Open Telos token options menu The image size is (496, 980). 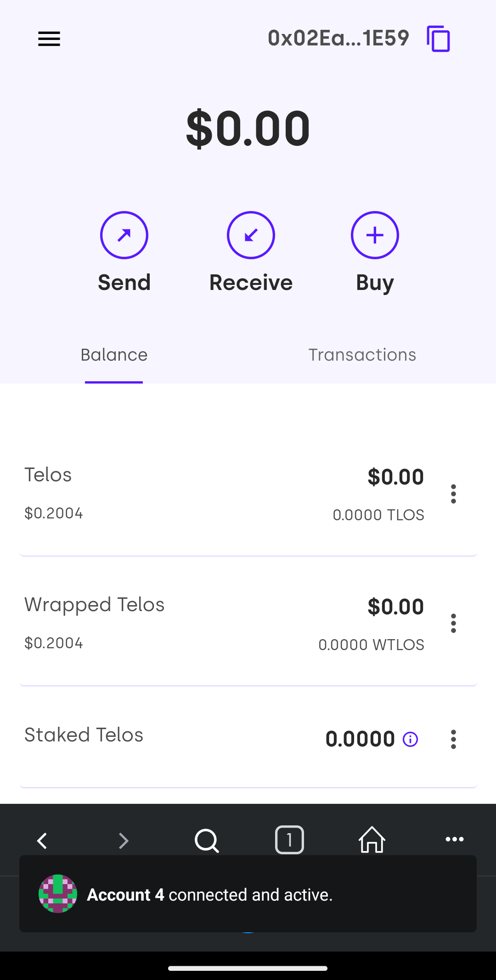point(453,494)
